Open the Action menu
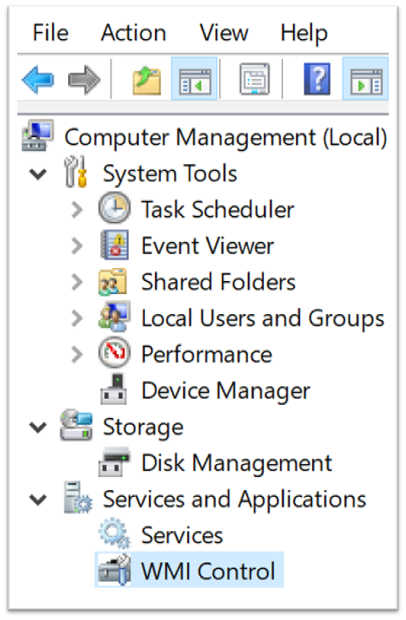The image size is (406, 620). point(133,32)
